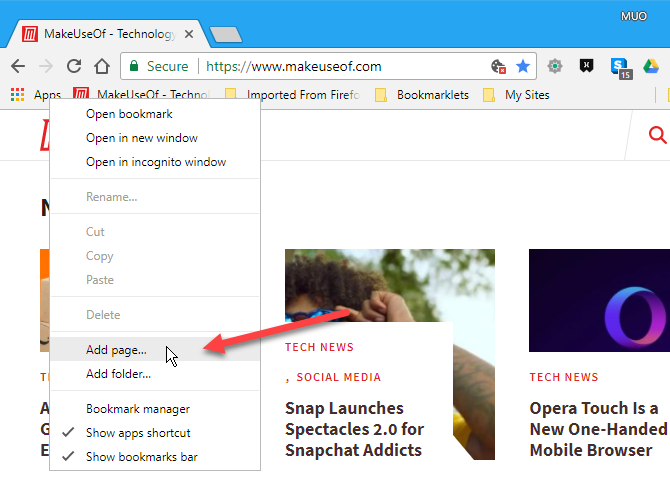Select Add page... from context menu
Image resolution: width=670 pixels, height=493 pixels.
point(116,350)
